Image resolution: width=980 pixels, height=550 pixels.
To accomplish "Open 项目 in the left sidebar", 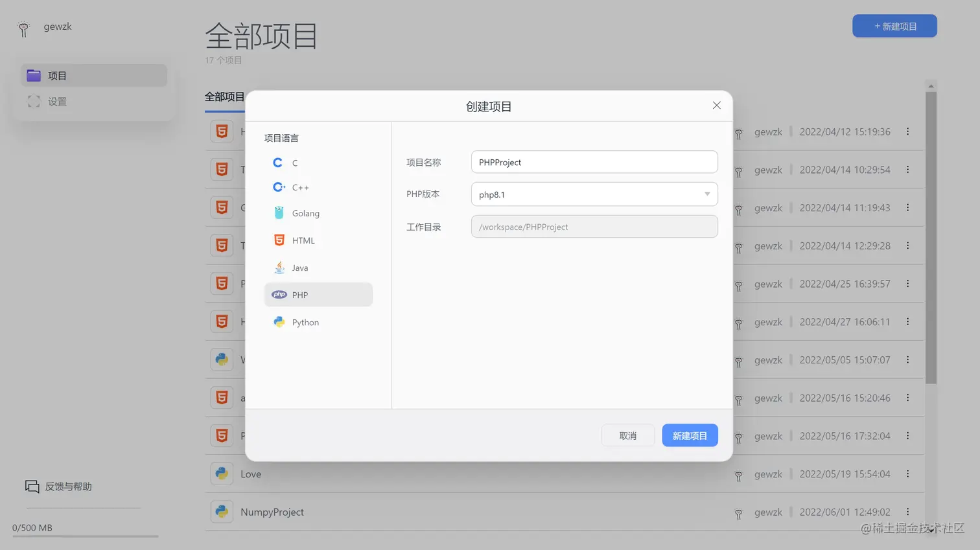I will [x=94, y=76].
